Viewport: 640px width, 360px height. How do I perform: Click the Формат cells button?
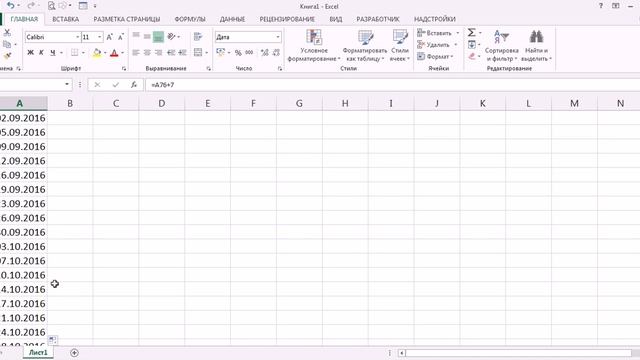(436, 56)
